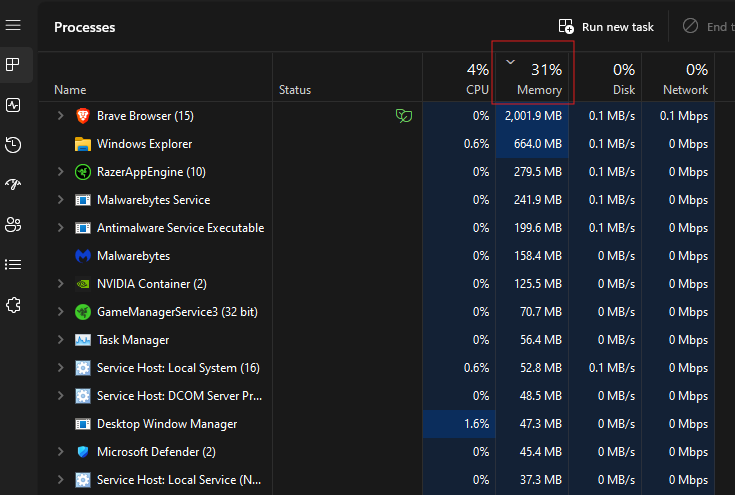
Task: Expand Service Host: DCOM Server Pr... entry
Action: click(x=60, y=396)
